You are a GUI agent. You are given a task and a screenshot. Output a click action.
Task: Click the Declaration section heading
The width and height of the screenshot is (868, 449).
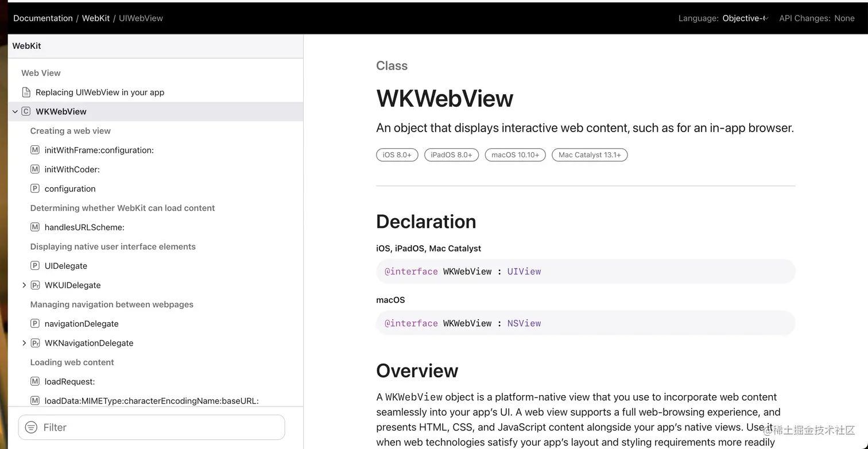tap(426, 222)
